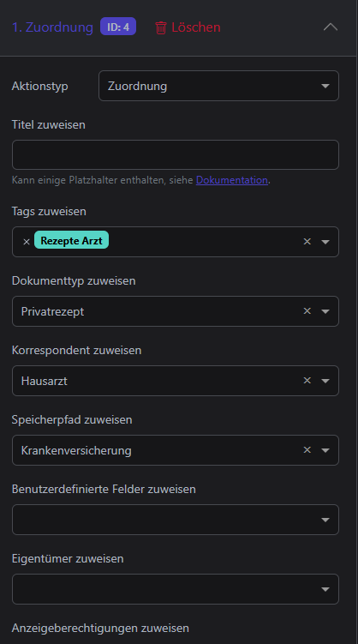Open the Aktionstyp Zuordnung dropdown
Screen dimensions: 358x644
coord(218,86)
